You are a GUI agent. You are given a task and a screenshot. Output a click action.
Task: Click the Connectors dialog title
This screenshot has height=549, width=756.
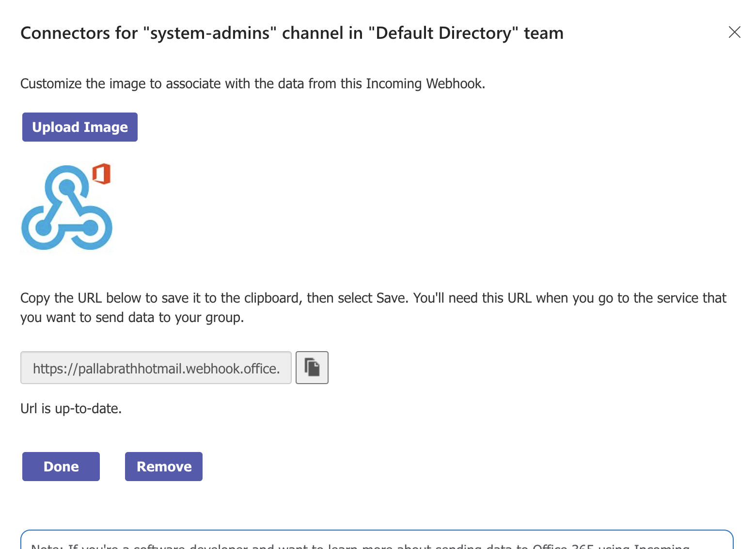(292, 33)
